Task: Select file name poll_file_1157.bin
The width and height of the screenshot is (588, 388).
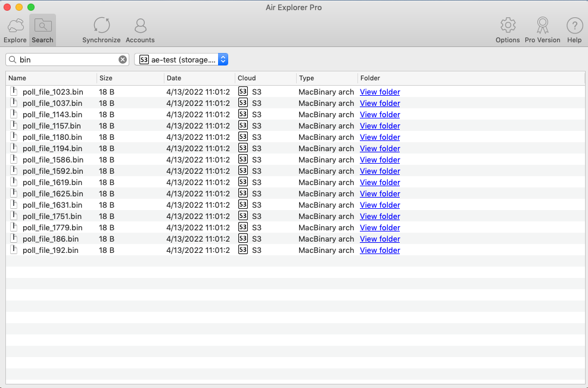Action: coord(52,126)
